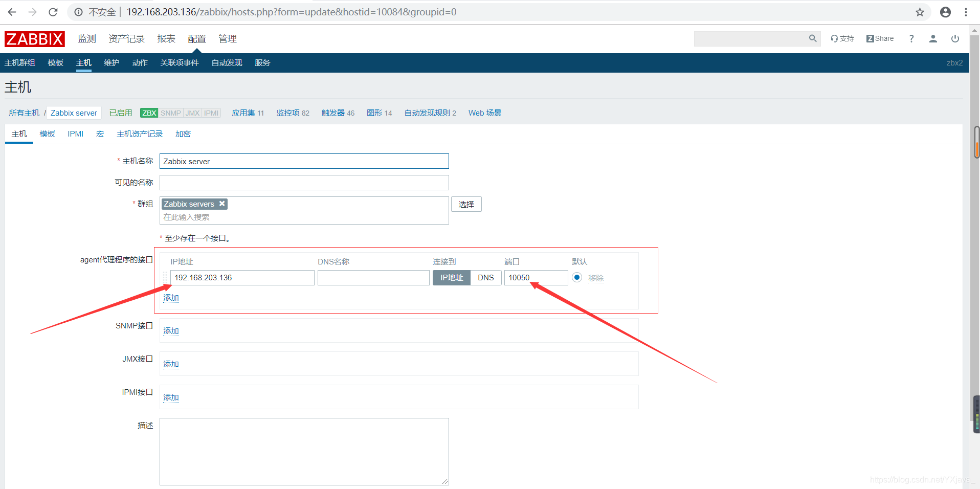Click the 选择 group button

466,204
